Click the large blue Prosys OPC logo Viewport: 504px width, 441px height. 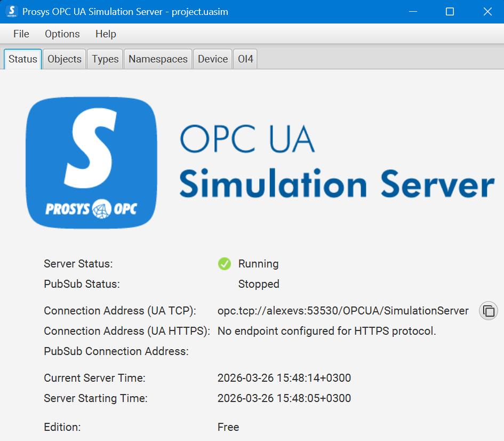(x=91, y=163)
